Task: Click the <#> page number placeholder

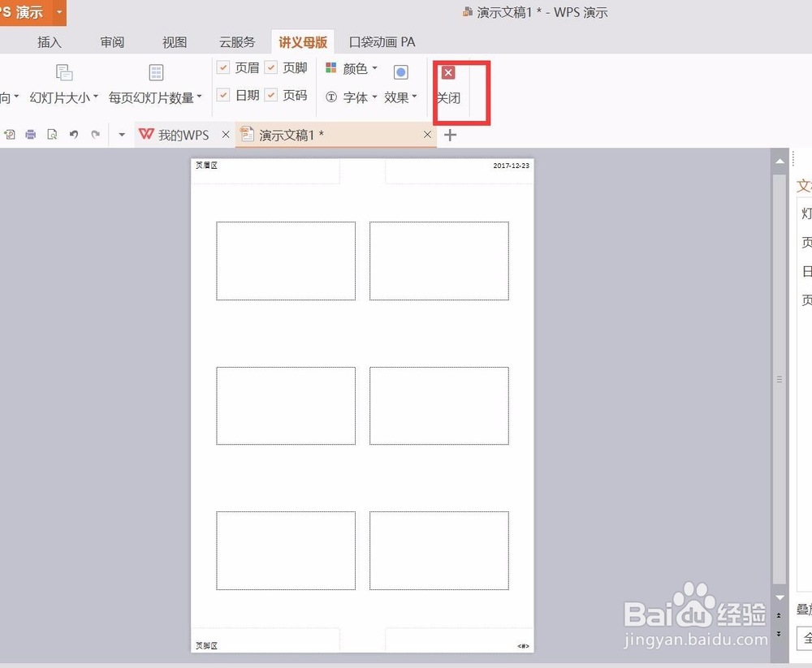Action: (460, 640)
